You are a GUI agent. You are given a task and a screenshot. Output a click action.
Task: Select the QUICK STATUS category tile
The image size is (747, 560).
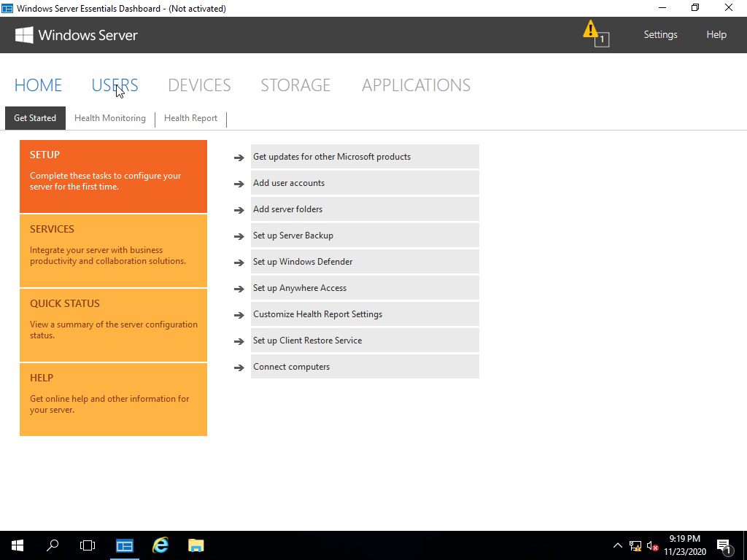113,325
